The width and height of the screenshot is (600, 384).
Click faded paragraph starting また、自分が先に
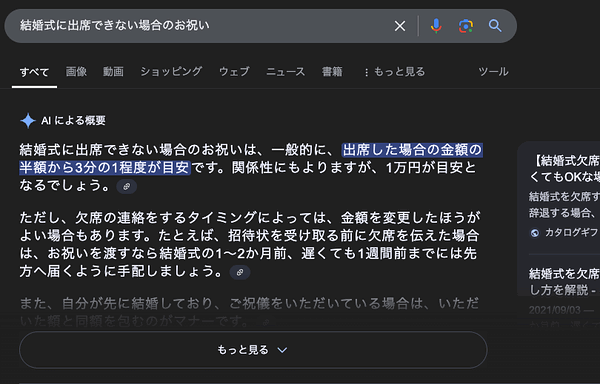[249, 312]
